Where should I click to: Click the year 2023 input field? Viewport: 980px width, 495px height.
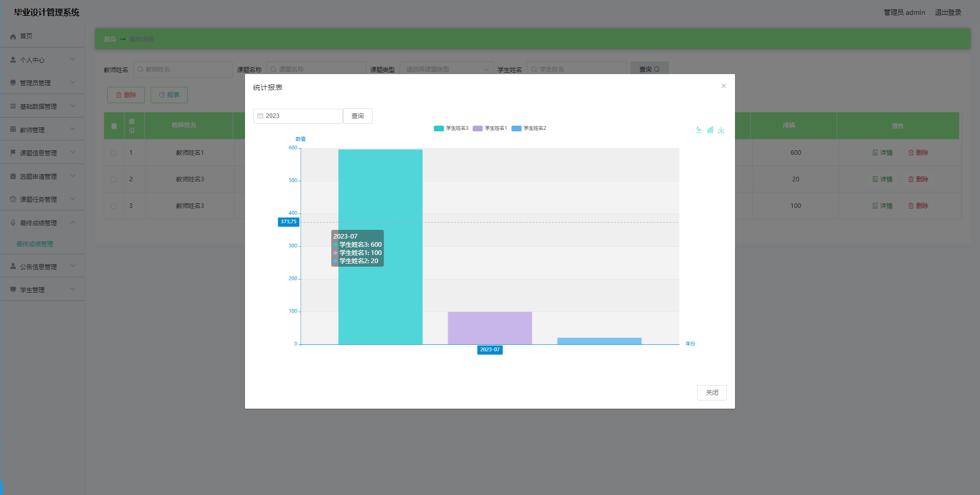click(x=298, y=116)
